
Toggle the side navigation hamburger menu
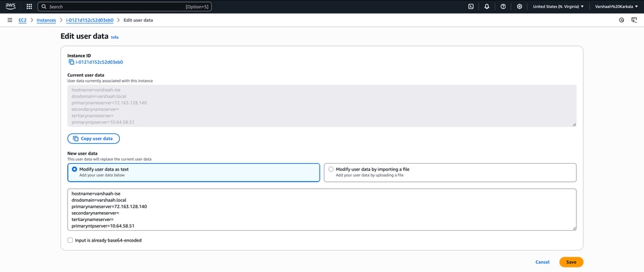10,20
